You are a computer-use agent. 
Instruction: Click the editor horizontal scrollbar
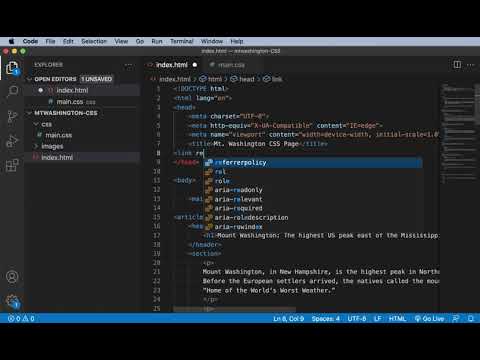(x=234, y=310)
